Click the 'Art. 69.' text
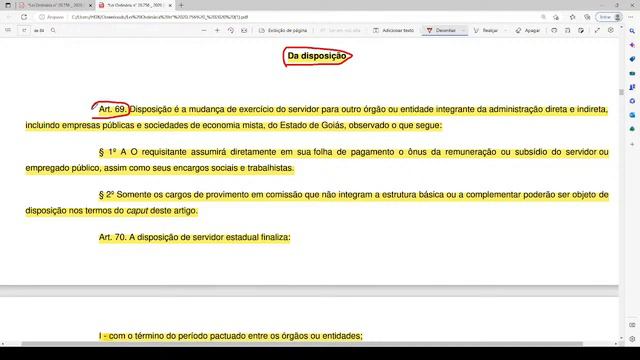Image resolution: width=640 pixels, height=360 pixels. pyautogui.click(x=113, y=109)
